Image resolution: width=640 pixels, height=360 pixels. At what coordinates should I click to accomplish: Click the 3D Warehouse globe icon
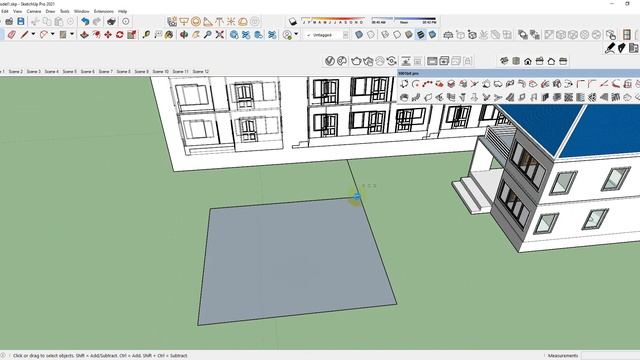[x=234, y=35]
